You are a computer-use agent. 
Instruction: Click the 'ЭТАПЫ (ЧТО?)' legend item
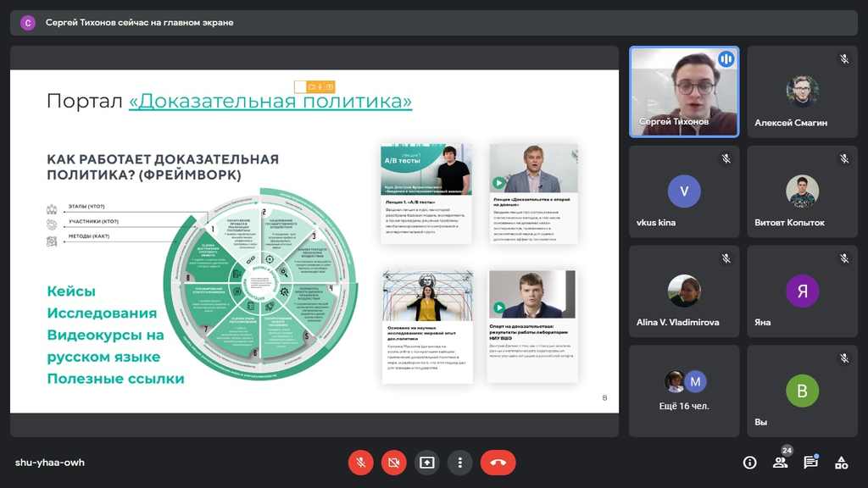pyautogui.click(x=86, y=207)
